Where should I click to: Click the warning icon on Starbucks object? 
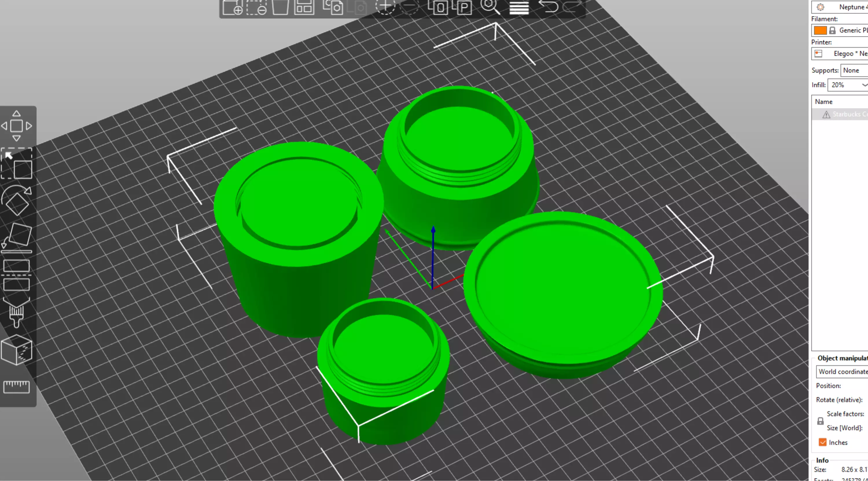pos(826,114)
